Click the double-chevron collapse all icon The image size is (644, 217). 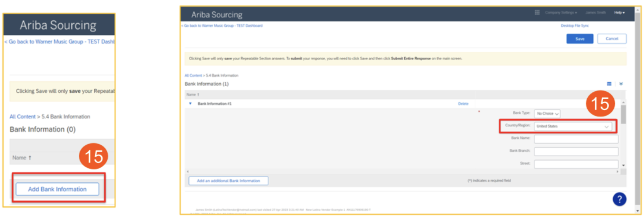tap(621, 84)
